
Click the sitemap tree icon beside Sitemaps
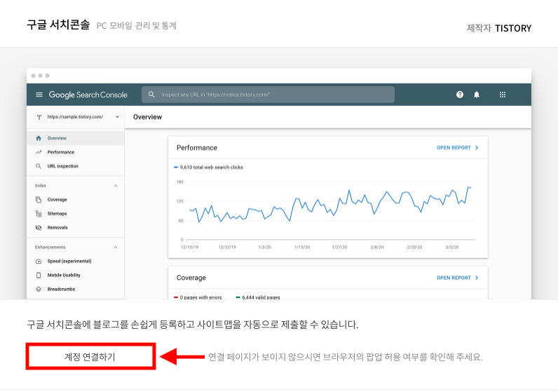[x=39, y=214]
